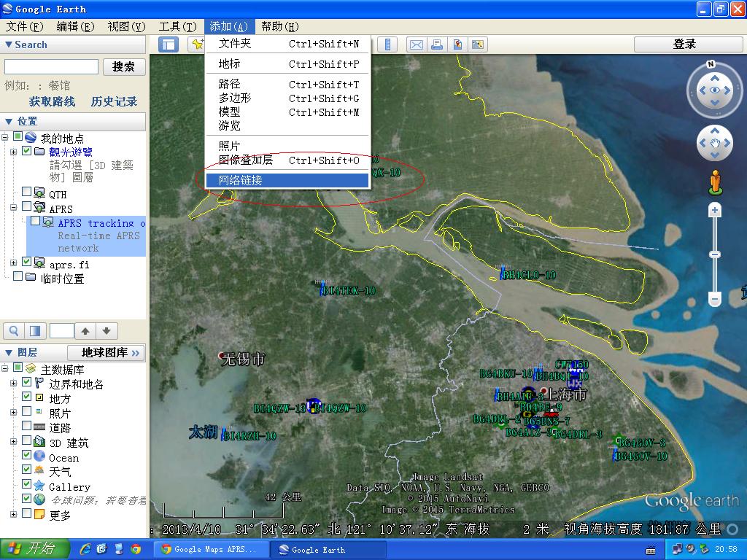The height and width of the screenshot is (560, 747).
Task: Switch to Google Maps APRS taskbar window
Action: tap(211, 549)
